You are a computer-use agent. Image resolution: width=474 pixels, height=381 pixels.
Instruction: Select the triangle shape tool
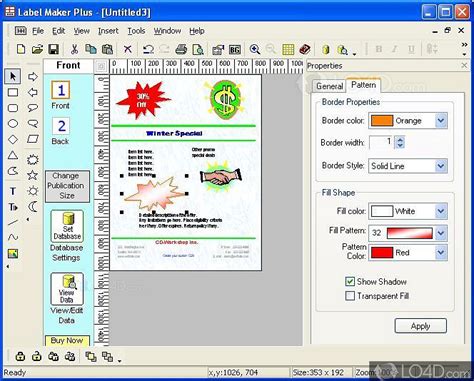point(13,155)
